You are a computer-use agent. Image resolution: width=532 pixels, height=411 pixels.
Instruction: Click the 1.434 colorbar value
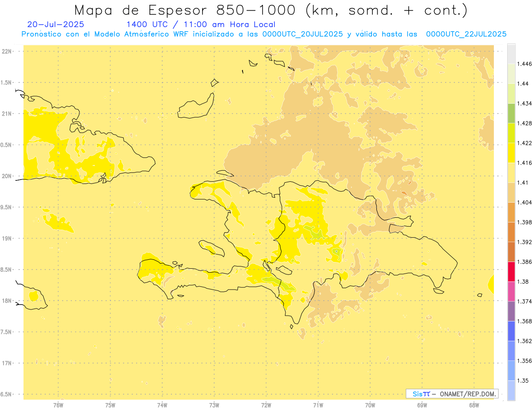click(x=524, y=103)
